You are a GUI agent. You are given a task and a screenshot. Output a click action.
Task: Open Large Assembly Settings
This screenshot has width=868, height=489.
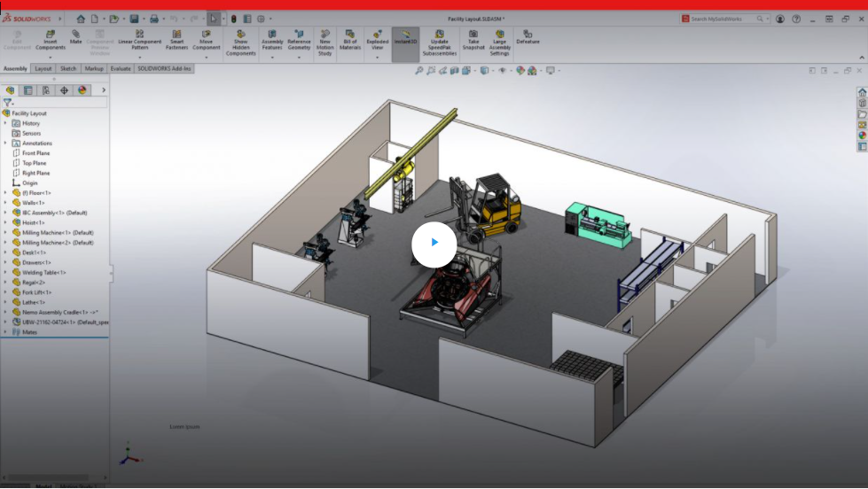(499, 42)
